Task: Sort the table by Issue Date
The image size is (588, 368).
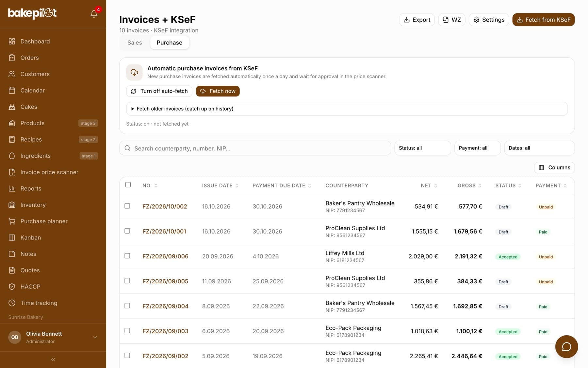Action: point(220,185)
